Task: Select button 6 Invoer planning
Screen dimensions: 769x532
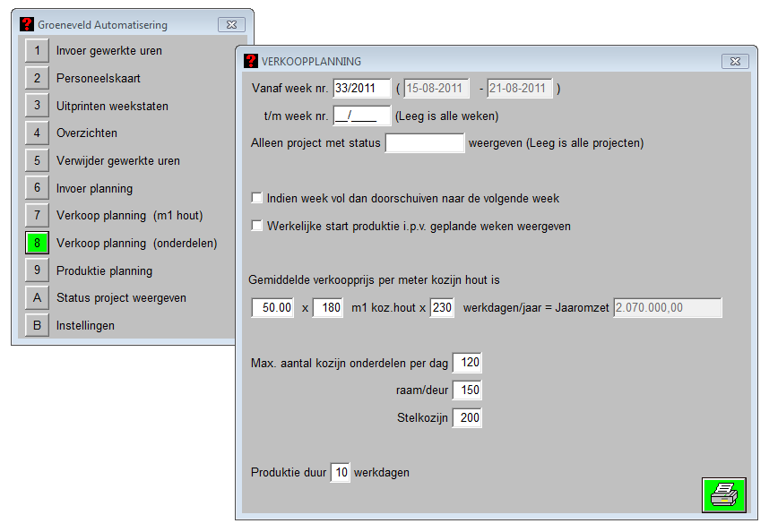Action: coord(37,189)
